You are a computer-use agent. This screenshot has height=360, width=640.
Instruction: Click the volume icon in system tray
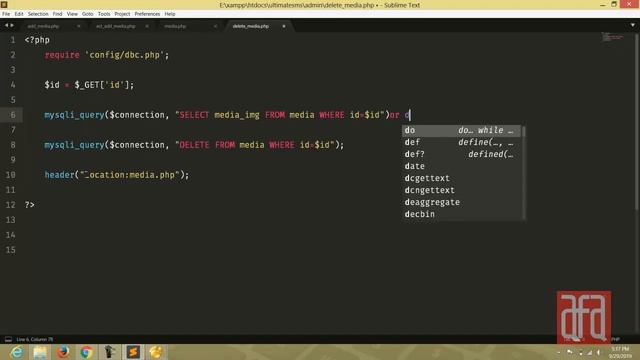pyautogui.click(x=599, y=352)
